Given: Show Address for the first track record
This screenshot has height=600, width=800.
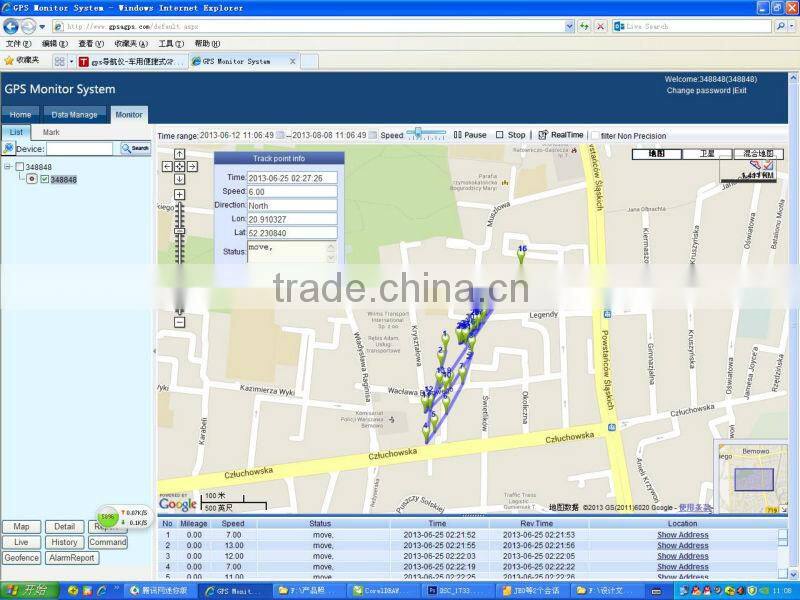Looking at the screenshot, I should pyautogui.click(x=682, y=534).
